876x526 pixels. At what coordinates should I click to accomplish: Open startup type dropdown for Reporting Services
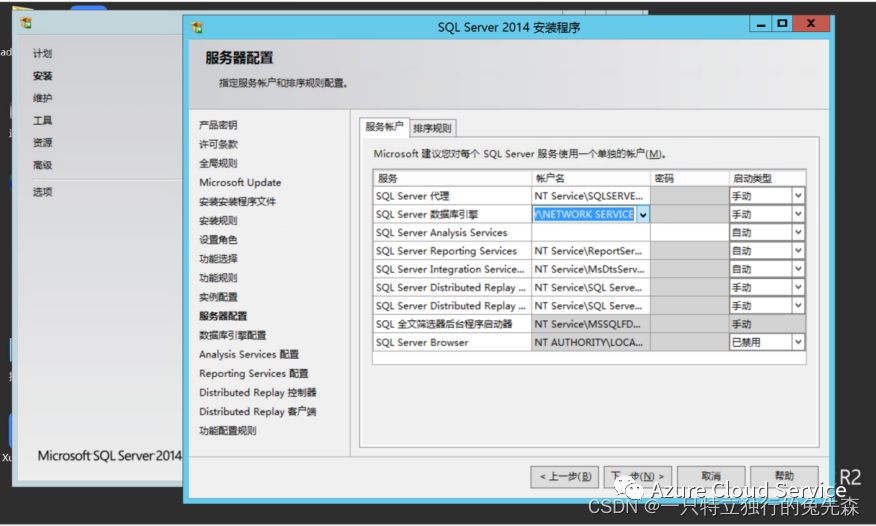pos(798,251)
